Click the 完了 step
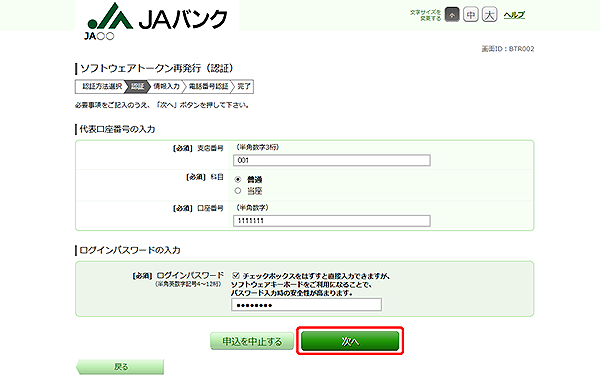This screenshot has height=392, width=600. [x=243, y=87]
